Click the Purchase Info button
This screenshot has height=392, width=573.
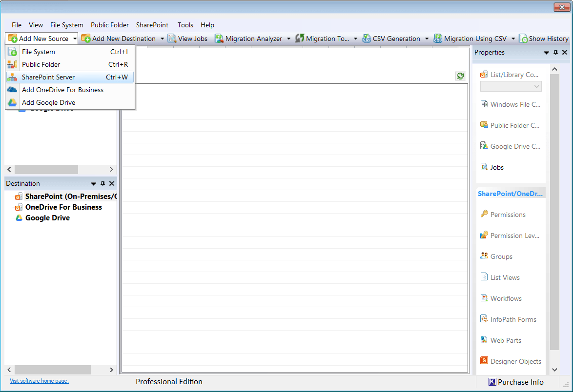[x=516, y=382]
